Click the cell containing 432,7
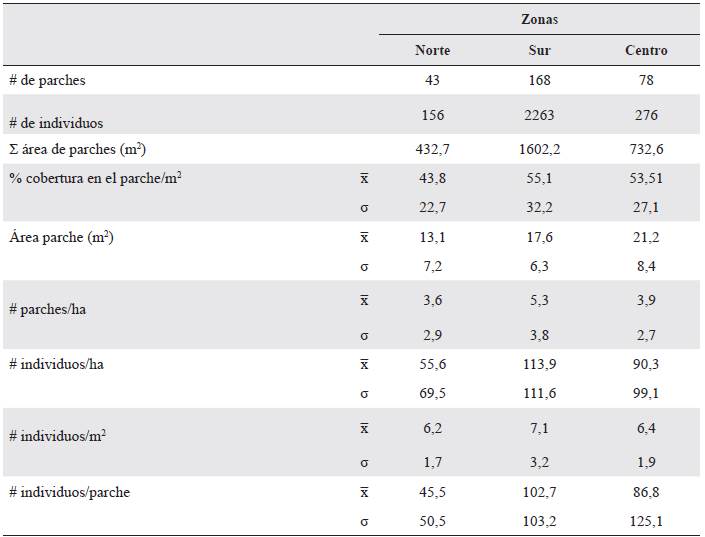This screenshot has height=537, width=705. pyautogui.click(x=432, y=149)
